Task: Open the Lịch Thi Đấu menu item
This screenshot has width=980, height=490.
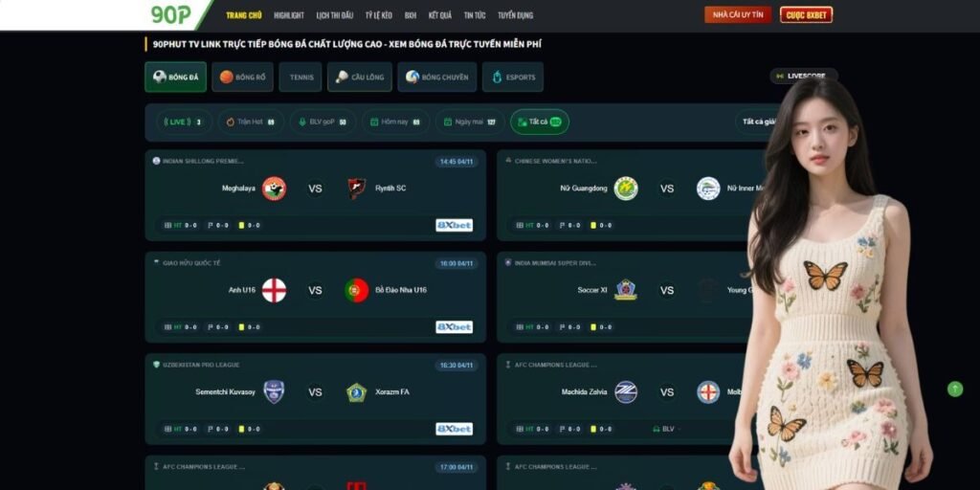Action: [x=334, y=15]
